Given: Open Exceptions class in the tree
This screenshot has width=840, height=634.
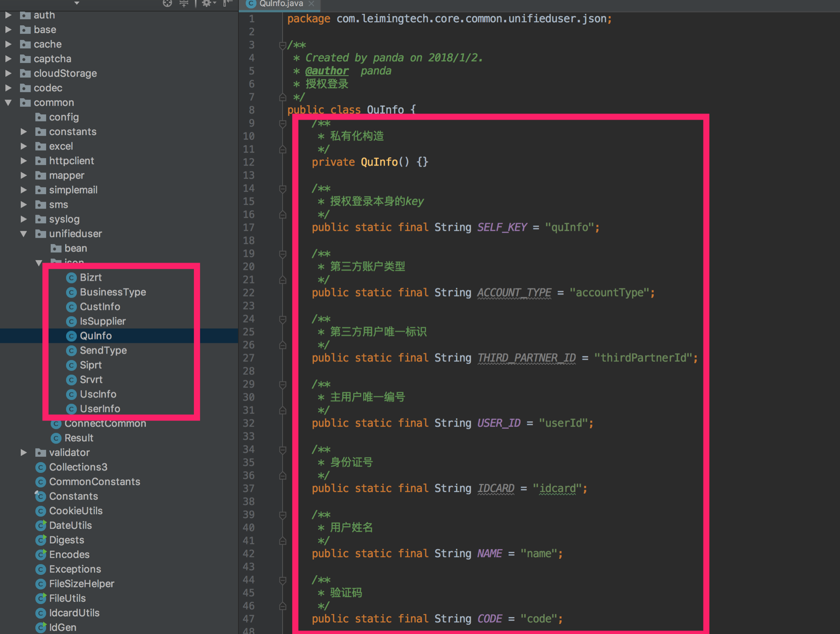Looking at the screenshot, I should click(75, 569).
